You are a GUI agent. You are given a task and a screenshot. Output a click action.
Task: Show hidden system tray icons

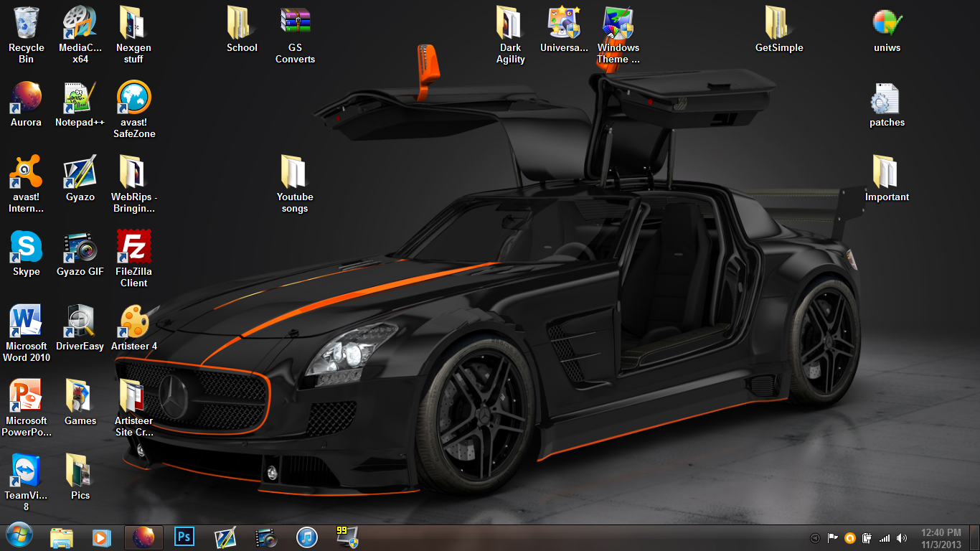(x=814, y=538)
